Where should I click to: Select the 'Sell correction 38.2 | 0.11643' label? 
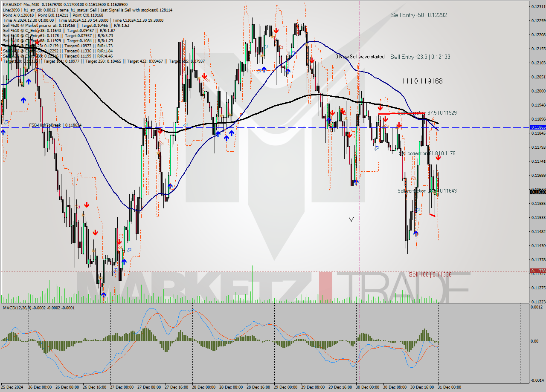[x=427, y=191]
